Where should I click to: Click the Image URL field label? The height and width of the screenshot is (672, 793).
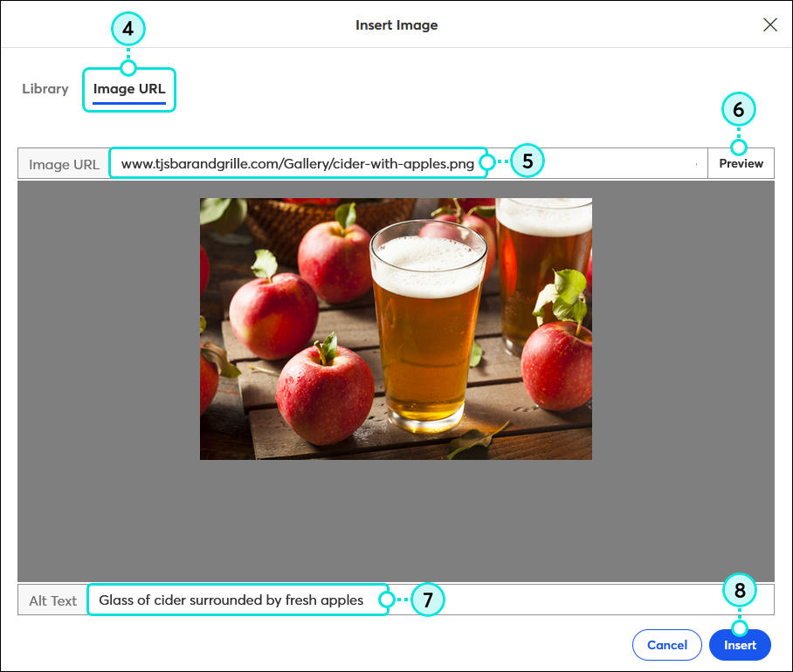coord(64,163)
